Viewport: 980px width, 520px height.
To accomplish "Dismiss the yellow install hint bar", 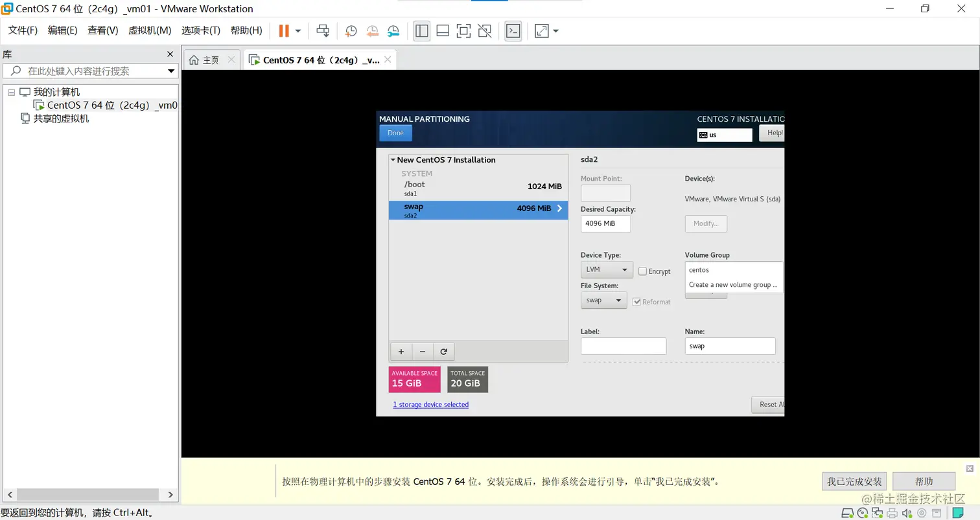I will [x=970, y=468].
